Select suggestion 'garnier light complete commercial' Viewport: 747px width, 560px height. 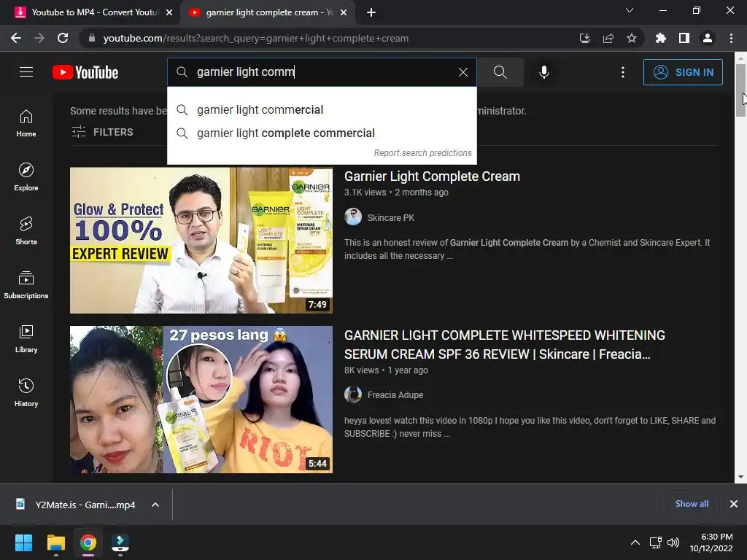pyautogui.click(x=322, y=133)
